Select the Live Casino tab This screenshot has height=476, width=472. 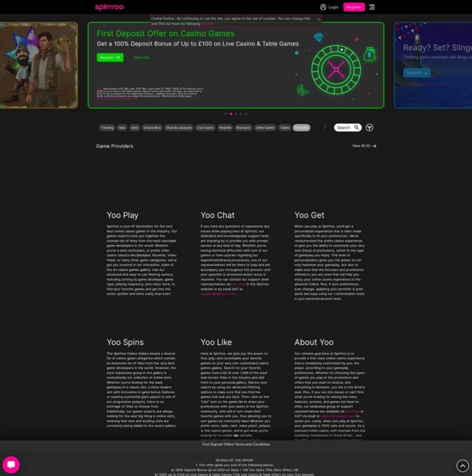205,128
